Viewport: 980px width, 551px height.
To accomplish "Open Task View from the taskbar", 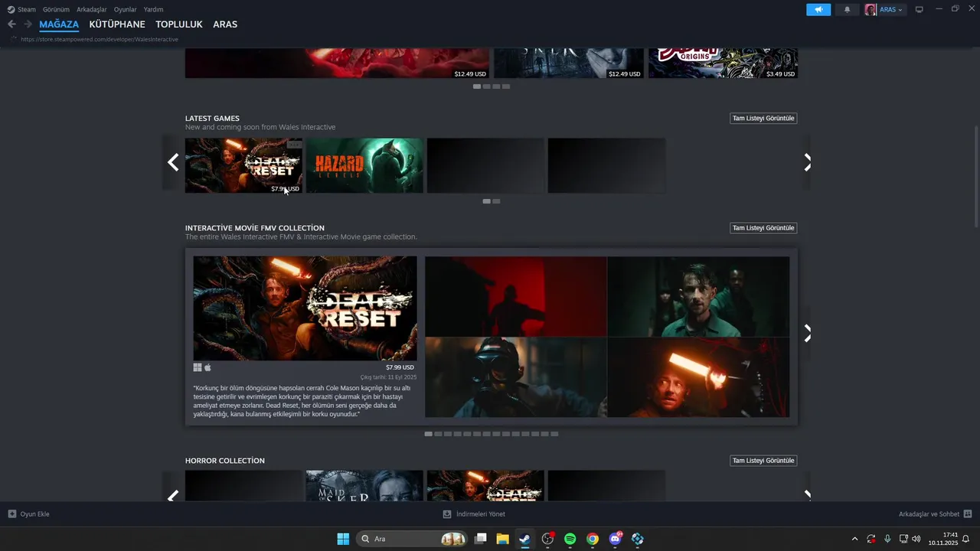I will pos(481,539).
